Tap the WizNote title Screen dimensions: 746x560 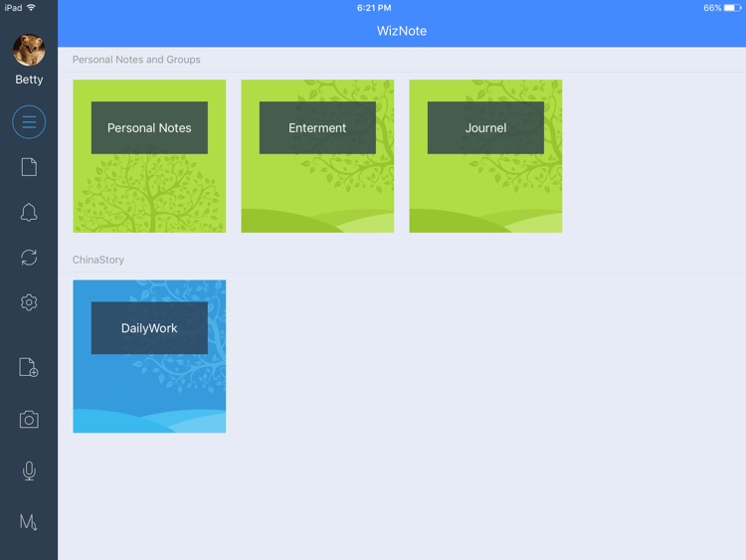(x=402, y=31)
